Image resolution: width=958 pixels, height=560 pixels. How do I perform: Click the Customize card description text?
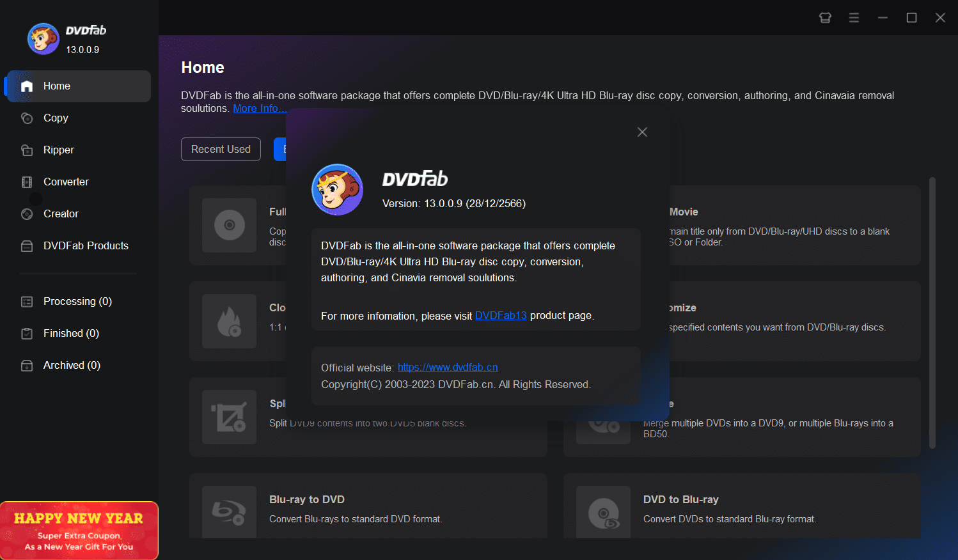[x=777, y=327]
